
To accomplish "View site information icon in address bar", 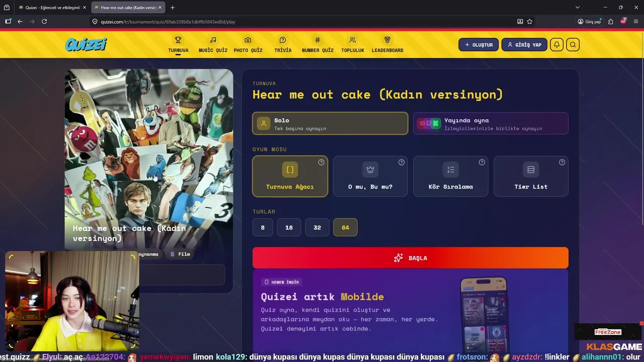I will 95,22.
